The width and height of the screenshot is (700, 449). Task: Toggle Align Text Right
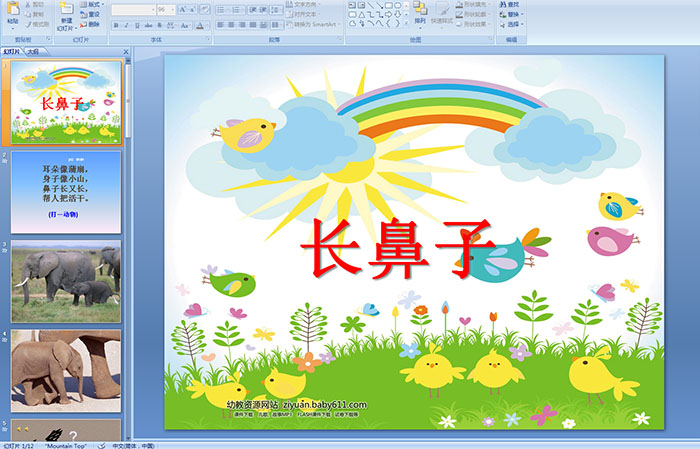242,25
